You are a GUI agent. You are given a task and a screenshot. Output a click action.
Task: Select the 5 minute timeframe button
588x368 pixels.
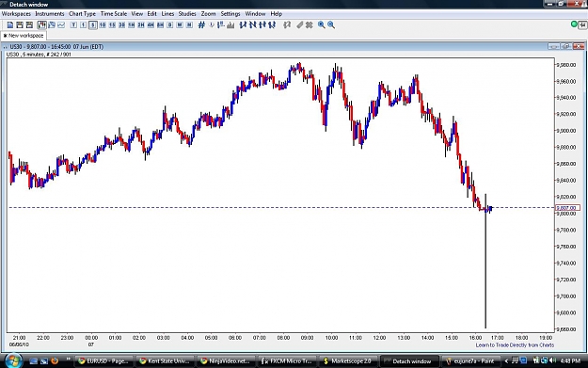93,25
